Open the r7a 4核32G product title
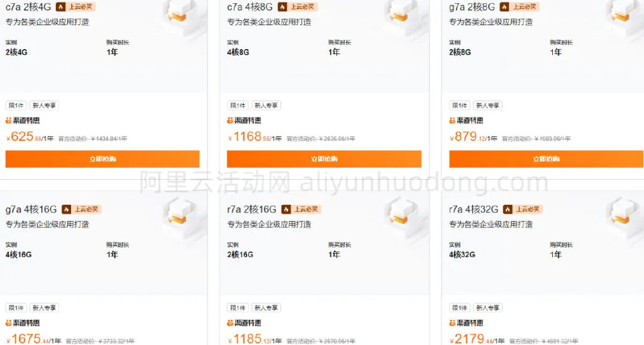Viewport: 644px width, 345px height. (x=474, y=210)
